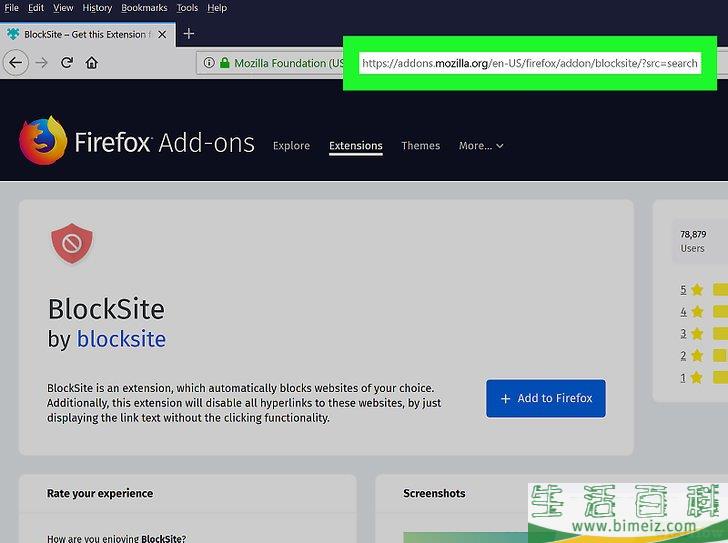Click the Firefox Add-ons title text

pos(164,142)
